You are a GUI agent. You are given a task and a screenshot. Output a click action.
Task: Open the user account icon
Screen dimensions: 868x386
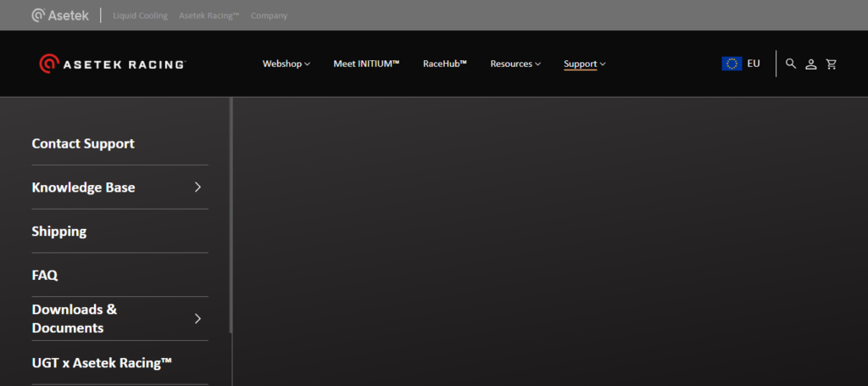click(811, 64)
